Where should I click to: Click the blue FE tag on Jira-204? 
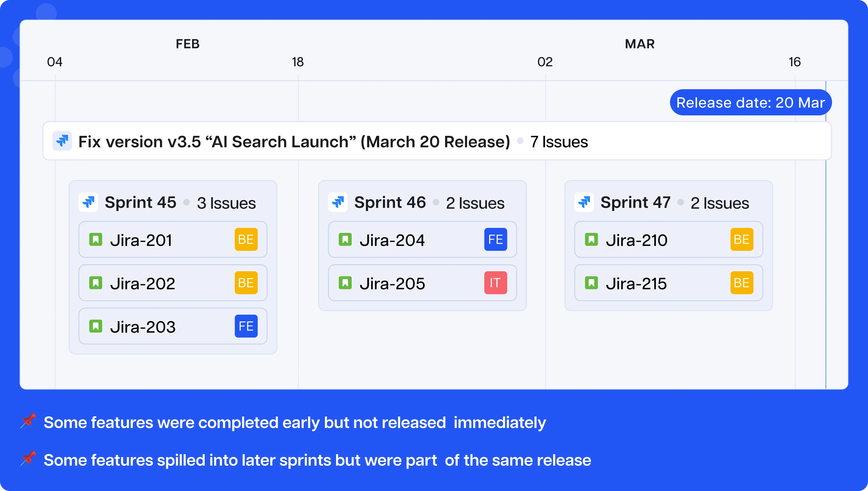coord(496,240)
